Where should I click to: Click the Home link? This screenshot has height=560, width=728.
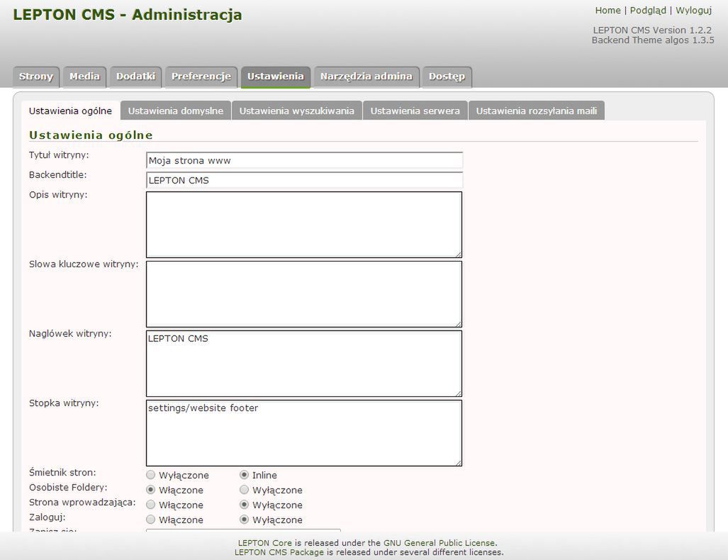[x=607, y=10]
